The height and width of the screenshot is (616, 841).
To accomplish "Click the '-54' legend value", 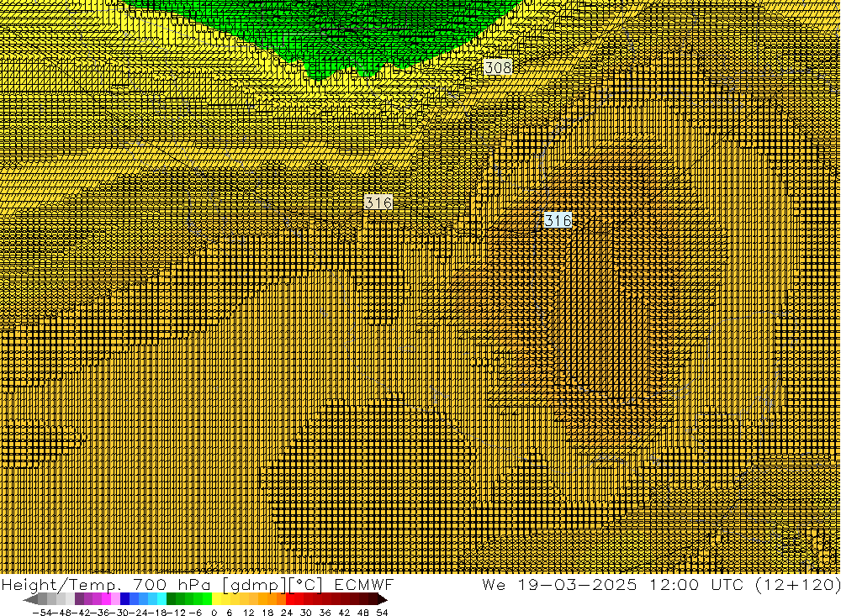I will 42,613.
